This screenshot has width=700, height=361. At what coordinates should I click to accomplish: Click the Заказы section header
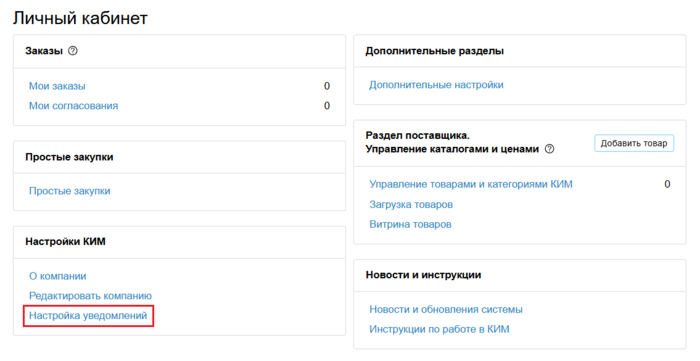[x=44, y=51]
